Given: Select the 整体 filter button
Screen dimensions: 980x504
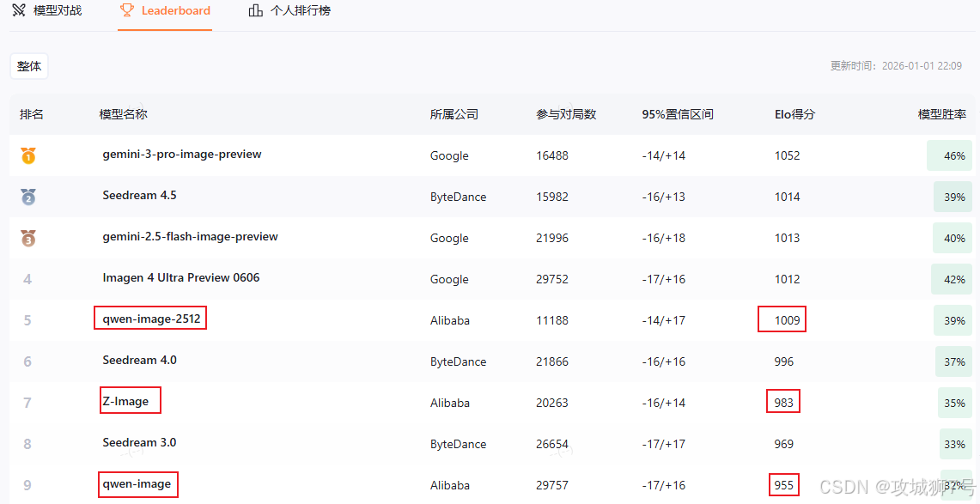Looking at the screenshot, I should coord(28,66).
